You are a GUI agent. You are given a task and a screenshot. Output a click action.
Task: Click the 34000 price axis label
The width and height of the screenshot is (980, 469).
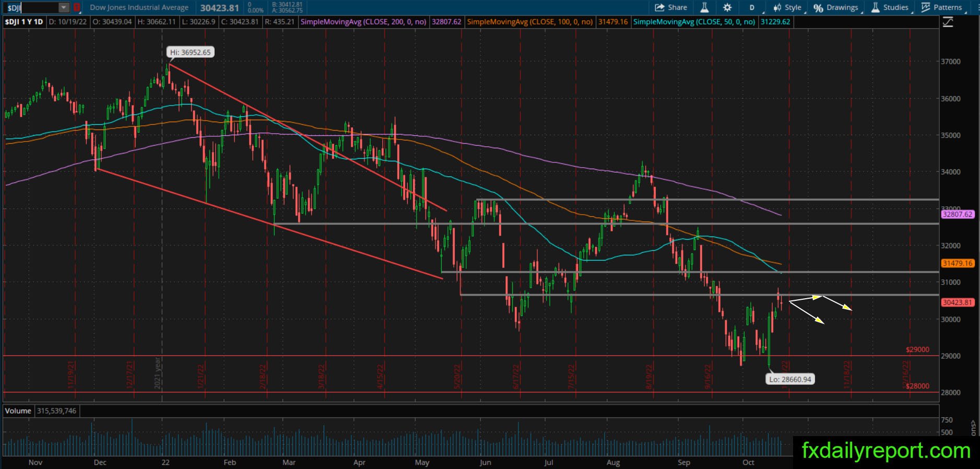click(951, 172)
